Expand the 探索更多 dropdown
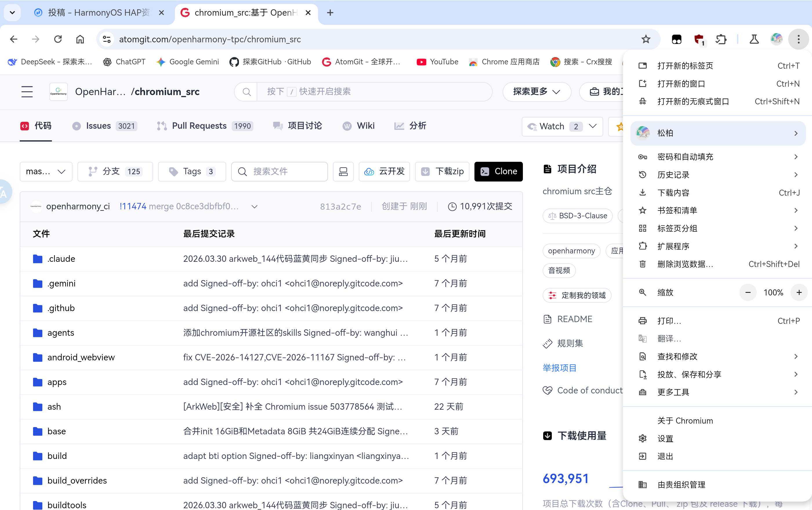The image size is (812, 510). 536,92
